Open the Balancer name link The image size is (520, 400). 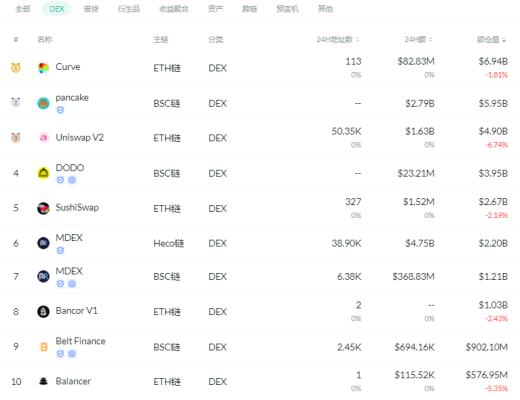click(x=73, y=381)
